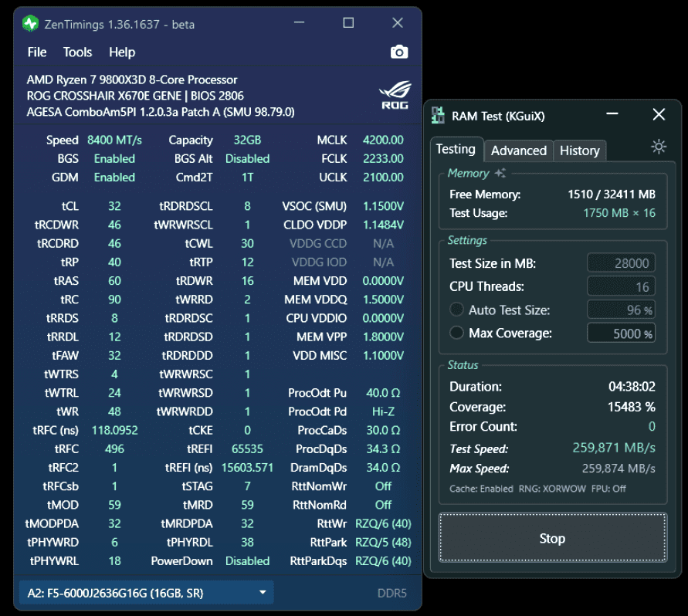Click the Test Speed value 259,871 MB/s
Screen dimensions: 688x616
pos(614,448)
